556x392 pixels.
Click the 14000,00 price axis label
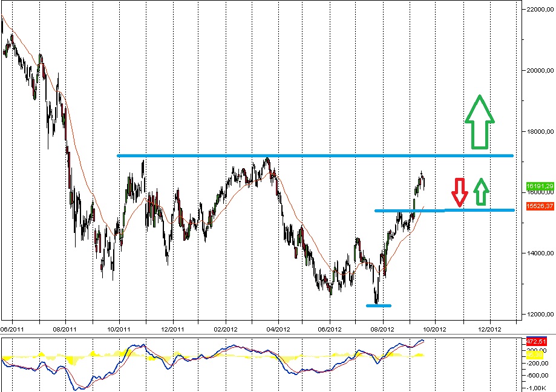(x=538, y=253)
